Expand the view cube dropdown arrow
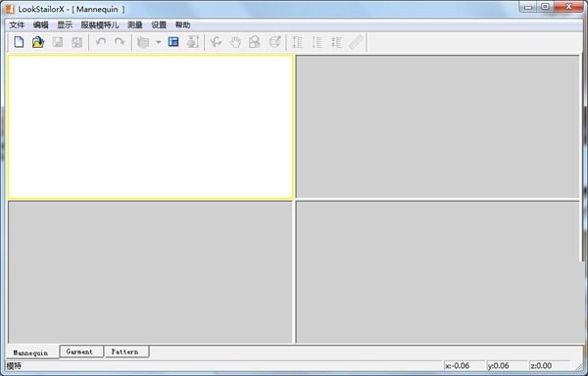This screenshot has width=588, height=376. [x=158, y=42]
